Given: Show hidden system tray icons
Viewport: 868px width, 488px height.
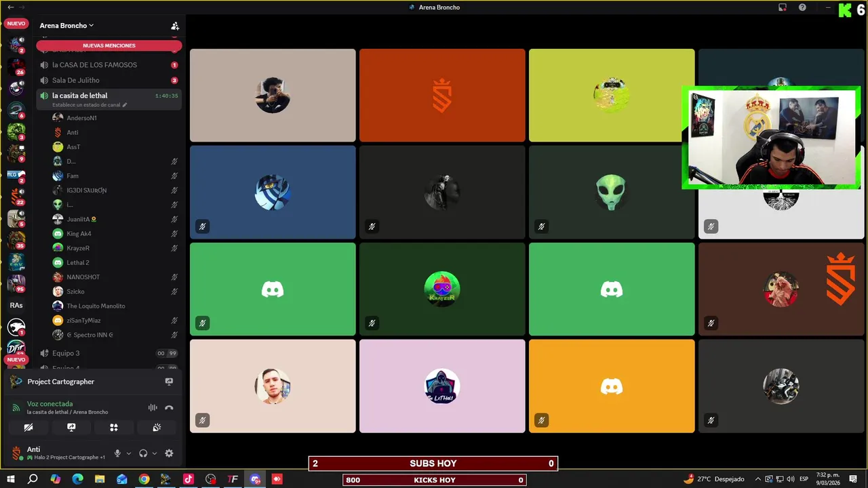Looking at the screenshot, I should (758, 479).
